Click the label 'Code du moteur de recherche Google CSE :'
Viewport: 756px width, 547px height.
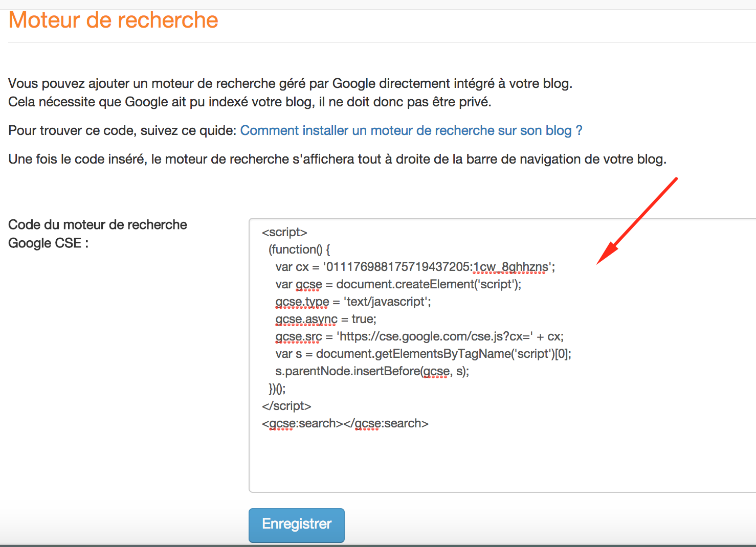click(x=98, y=234)
